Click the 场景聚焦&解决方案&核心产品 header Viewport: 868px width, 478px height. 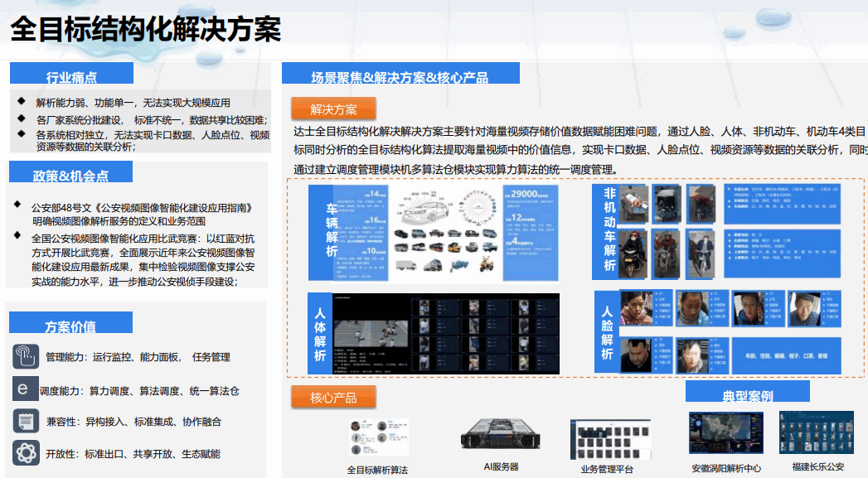[400, 77]
